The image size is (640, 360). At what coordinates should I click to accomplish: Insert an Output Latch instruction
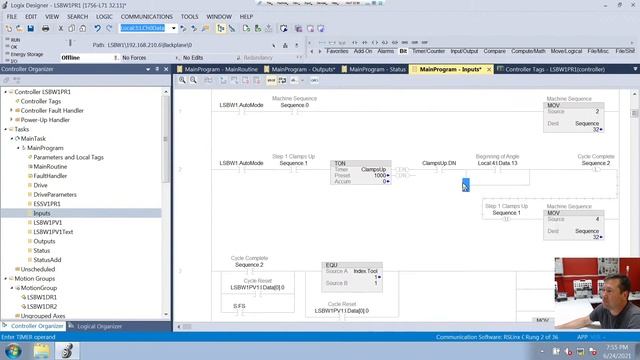coord(384,42)
